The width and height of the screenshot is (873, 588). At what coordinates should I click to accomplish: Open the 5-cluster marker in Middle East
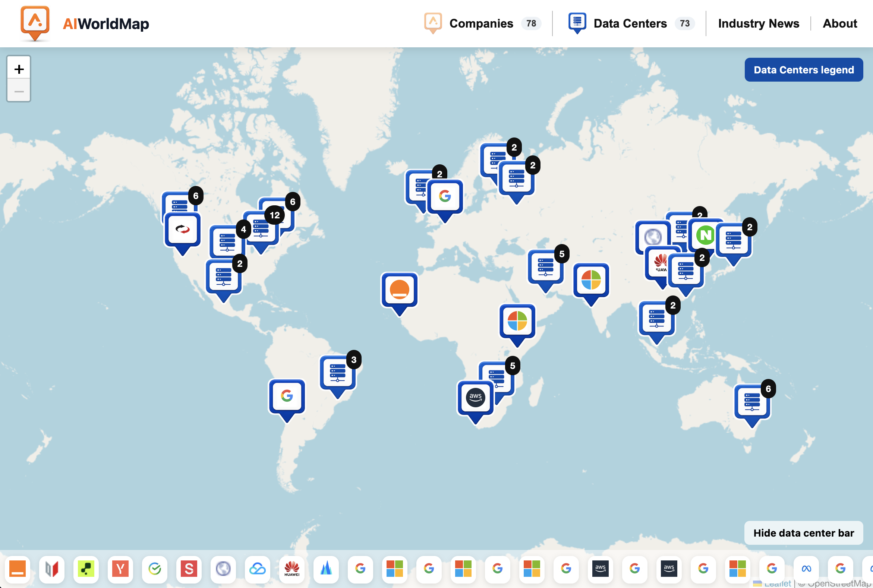tap(546, 268)
